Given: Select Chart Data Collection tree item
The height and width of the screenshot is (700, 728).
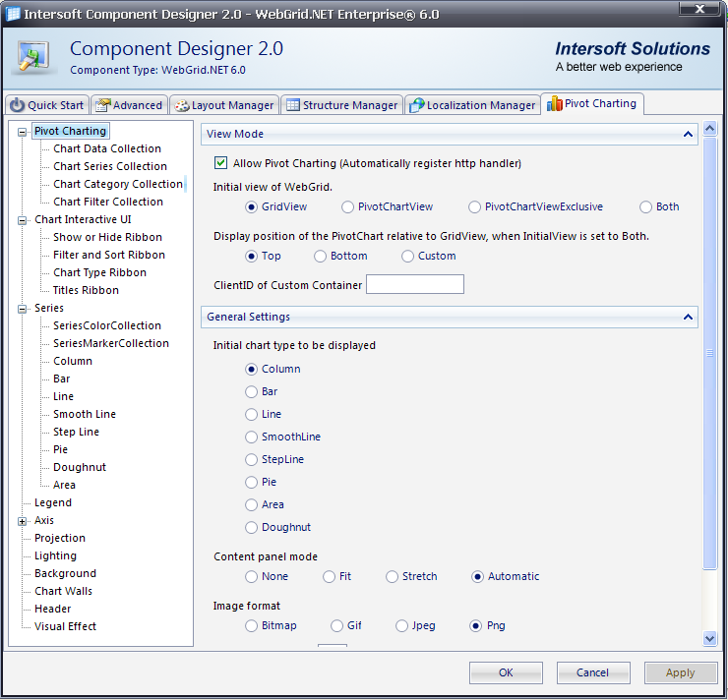Looking at the screenshot, I should pos(107,148).
